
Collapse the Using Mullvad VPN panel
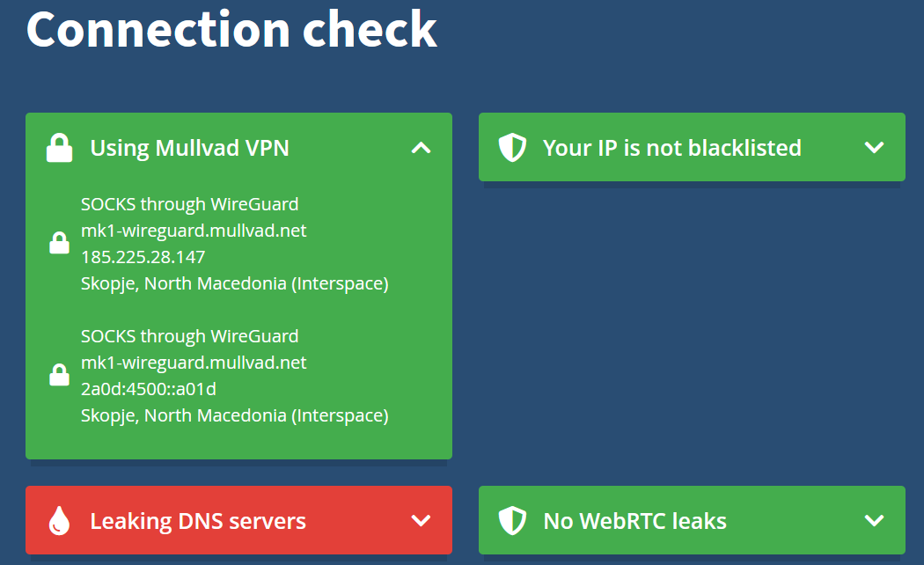[421, 147]
